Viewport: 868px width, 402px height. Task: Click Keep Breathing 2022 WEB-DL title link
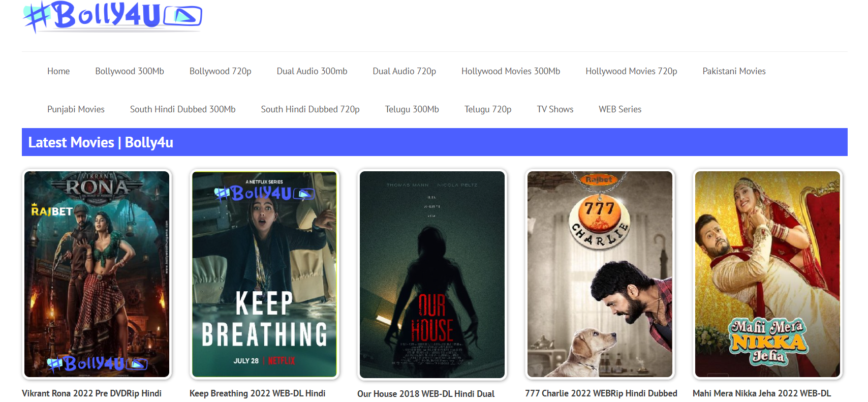tap(257, 393)
